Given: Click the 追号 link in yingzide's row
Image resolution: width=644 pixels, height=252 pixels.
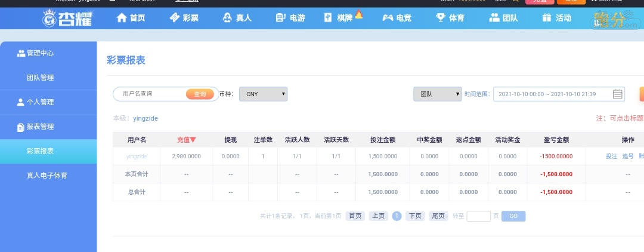Looking at the screenshot, I should (628, 156).
